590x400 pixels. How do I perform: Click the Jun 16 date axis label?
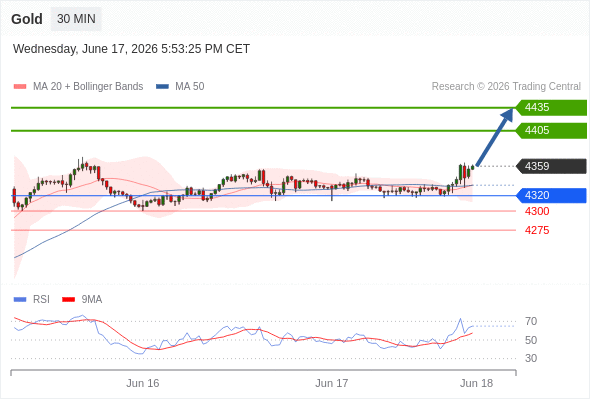[143, 383]
